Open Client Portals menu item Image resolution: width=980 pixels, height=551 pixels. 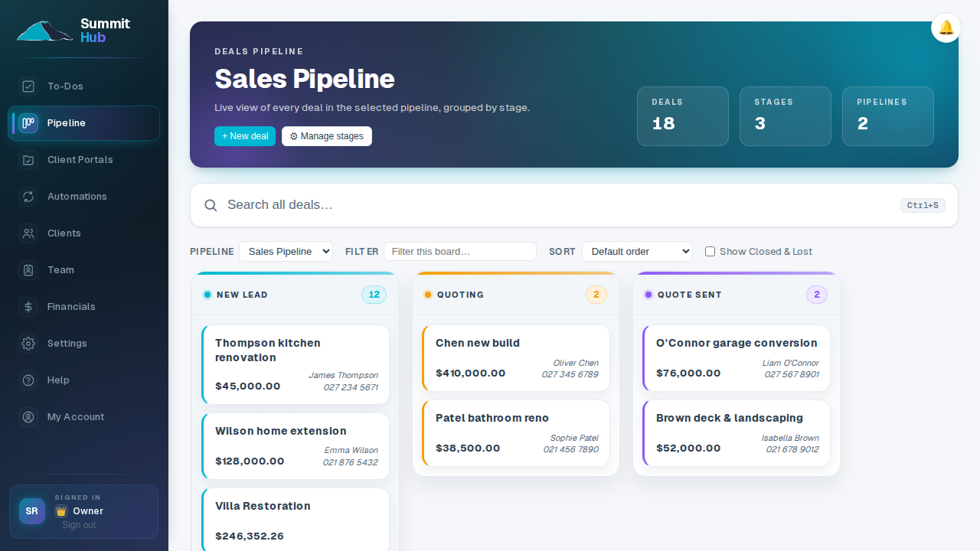(83, 160)
